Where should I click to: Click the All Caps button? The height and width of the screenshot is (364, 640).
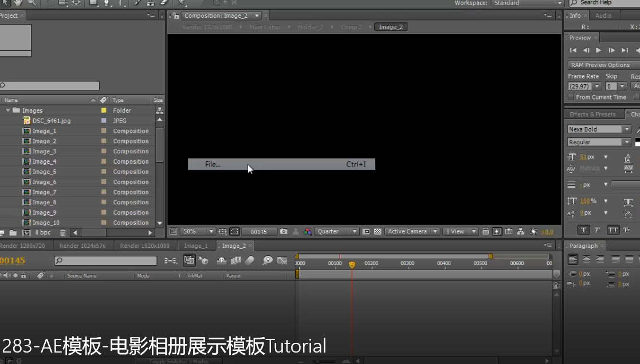tap(612, 230)
